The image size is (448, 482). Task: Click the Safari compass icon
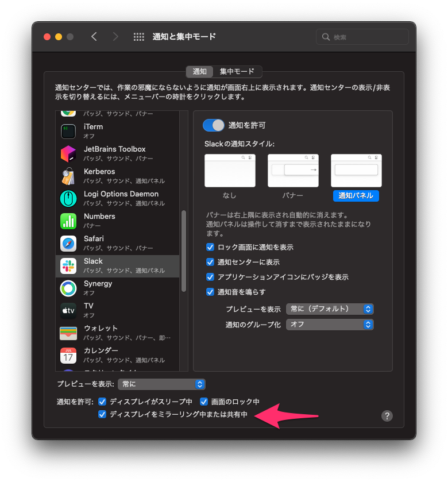[68, 244]
